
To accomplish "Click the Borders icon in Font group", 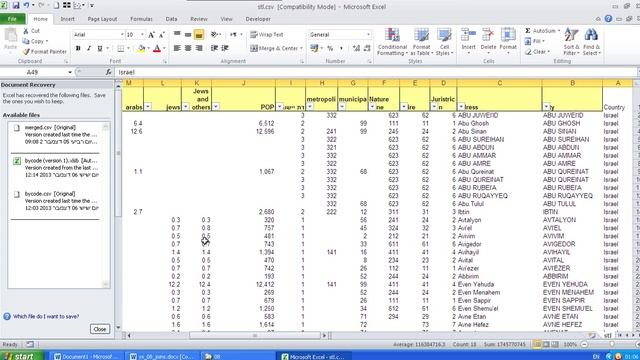I will pos(121,49).
